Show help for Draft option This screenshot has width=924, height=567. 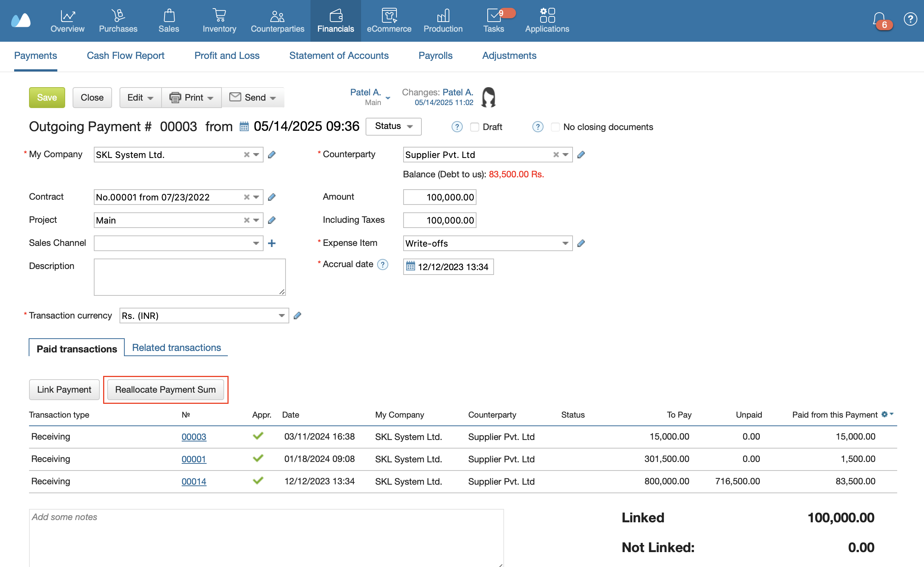[x=457, y=127]
